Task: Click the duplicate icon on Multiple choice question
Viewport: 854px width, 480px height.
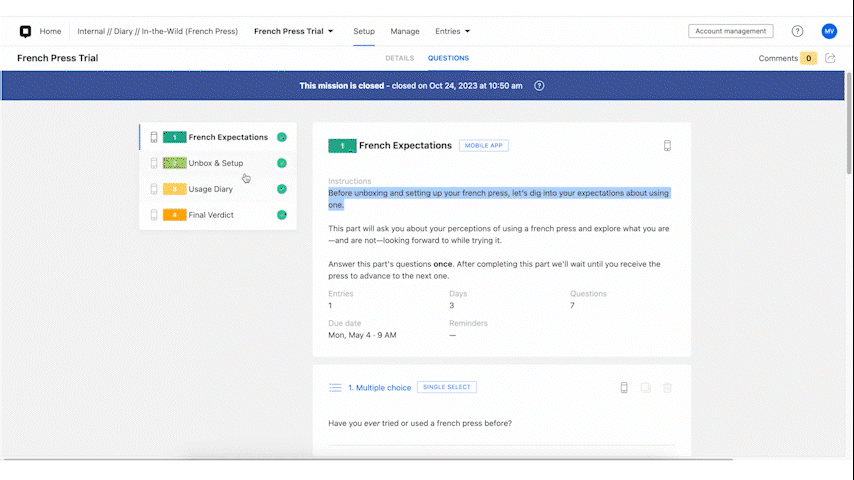Action: tap(645, 388)
